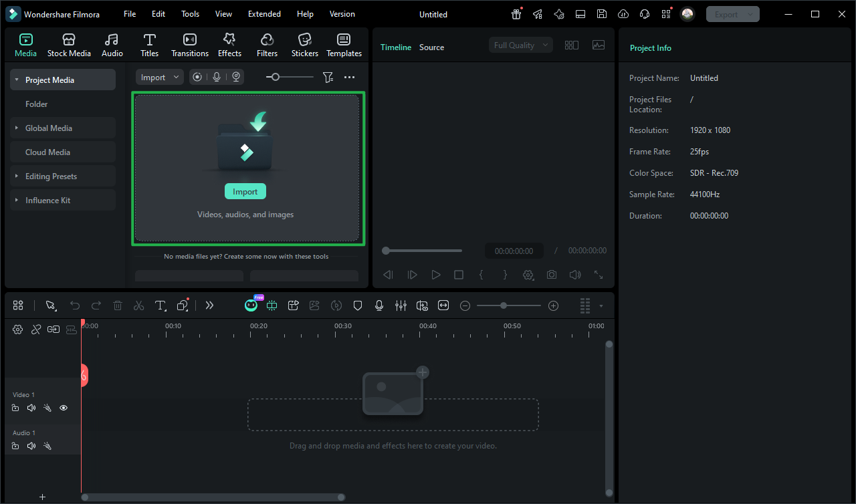Select the Timeline preview tab
856x504 pixels.
click(396, 47)
